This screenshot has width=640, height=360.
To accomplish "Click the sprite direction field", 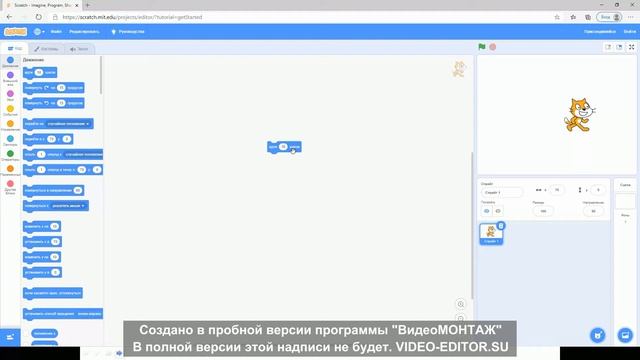I will pyautogui.click(x=593, y=211).
